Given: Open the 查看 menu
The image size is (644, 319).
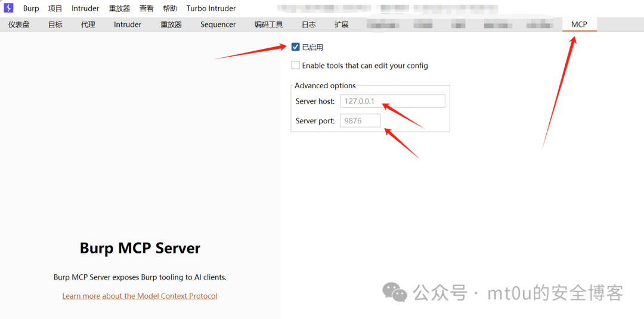Looking at the screenshot, I should point(146,8).
